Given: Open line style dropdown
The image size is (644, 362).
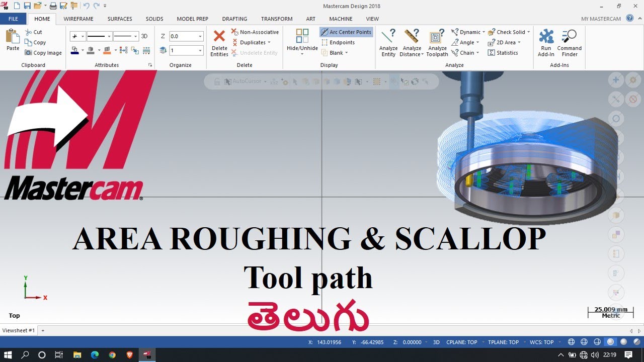Looking at the screenshot, I should click(109, 36).
